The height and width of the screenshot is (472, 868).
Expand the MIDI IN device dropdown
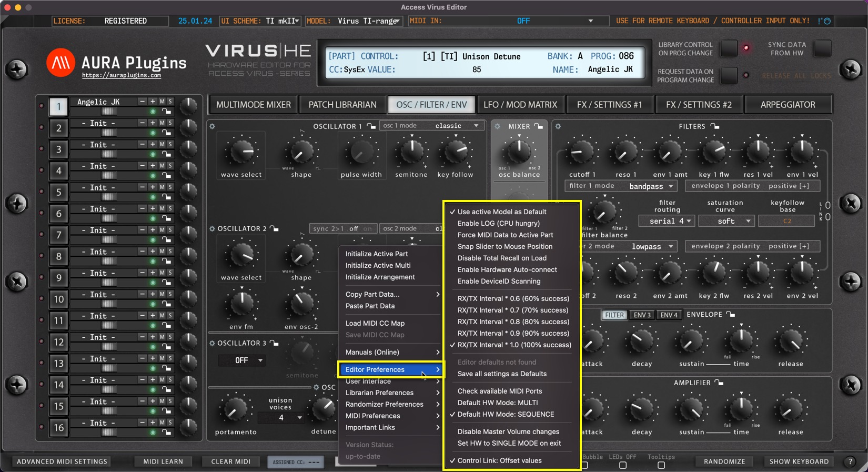pyautogui.click(x=590, y=21)
